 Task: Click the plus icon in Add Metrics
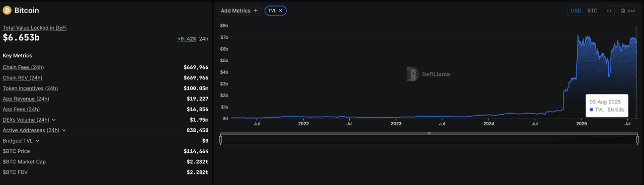pos(256,11)
